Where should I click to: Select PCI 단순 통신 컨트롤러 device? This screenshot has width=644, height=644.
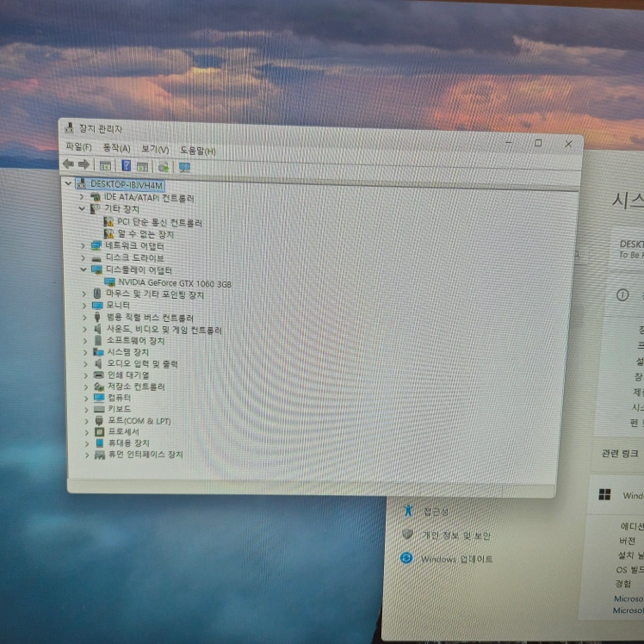click(159, 222)
